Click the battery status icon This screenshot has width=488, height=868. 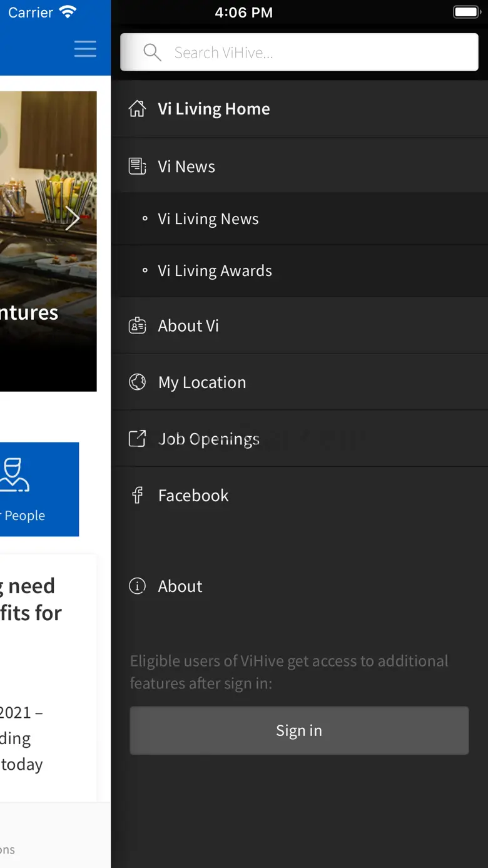coord(466,12)
